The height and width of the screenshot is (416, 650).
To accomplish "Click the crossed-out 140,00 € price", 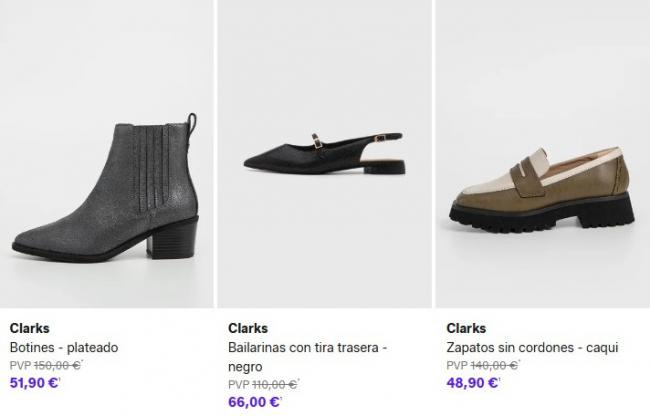I will pos(493,365).
